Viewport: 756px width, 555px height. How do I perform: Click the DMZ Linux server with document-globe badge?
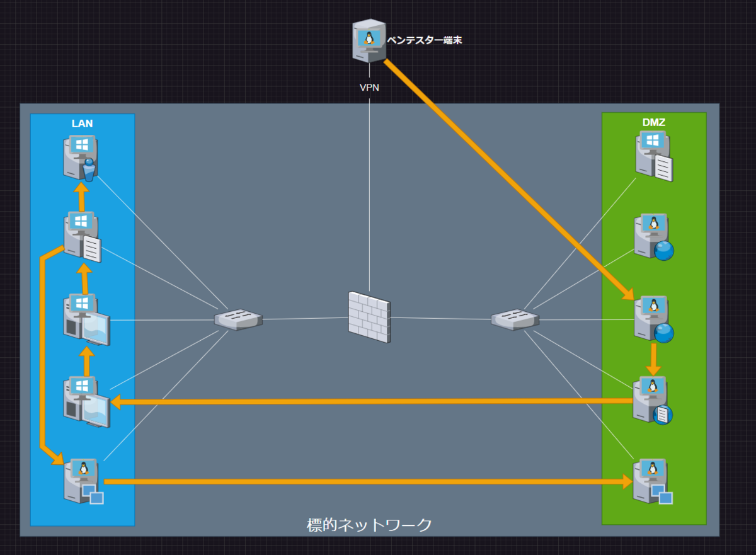click(x=653, y=401)
